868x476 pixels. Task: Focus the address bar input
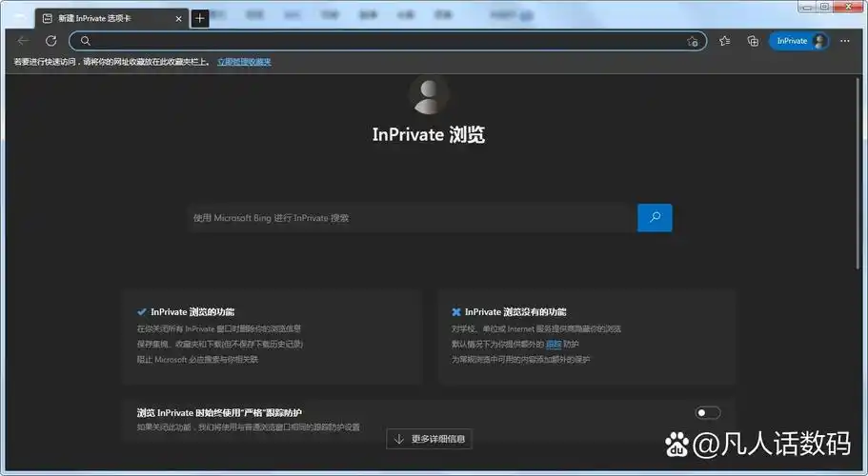[381, 41]
